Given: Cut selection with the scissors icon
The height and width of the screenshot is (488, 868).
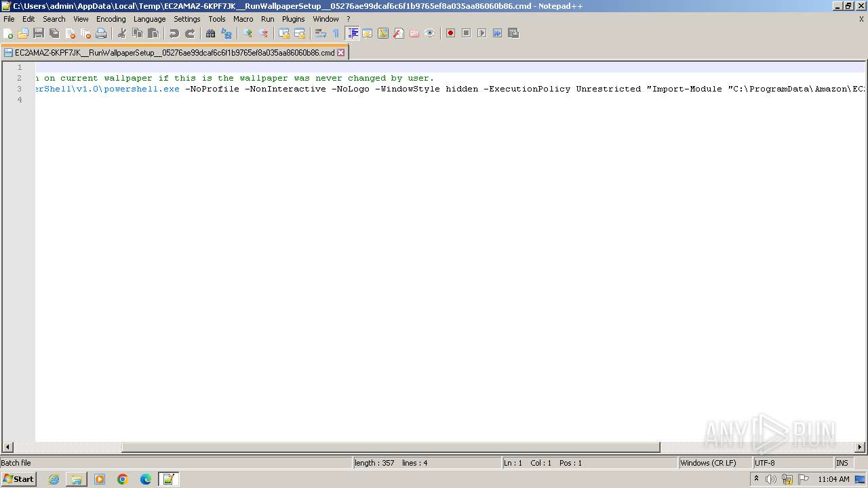Looking at the screenshot, I should click(x=122, y=33).
